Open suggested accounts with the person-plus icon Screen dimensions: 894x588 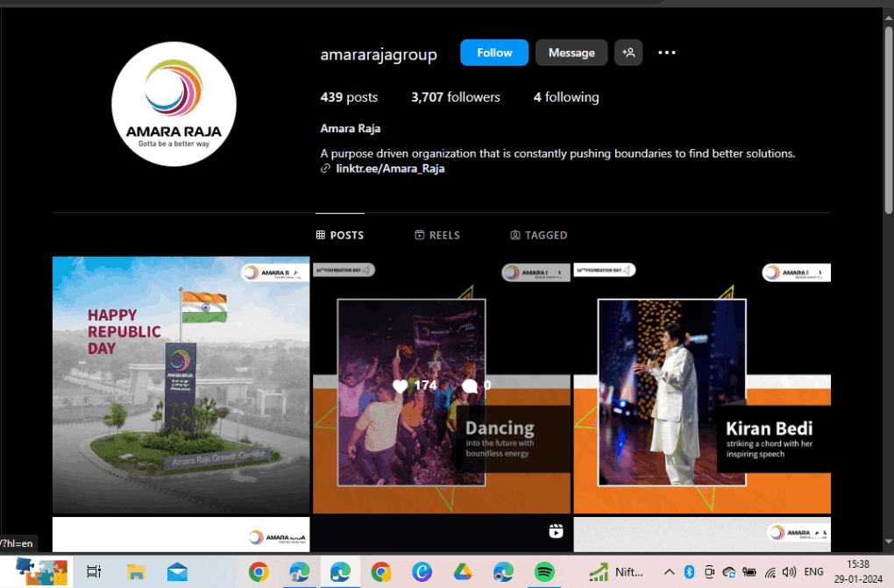tap(628, 53)
